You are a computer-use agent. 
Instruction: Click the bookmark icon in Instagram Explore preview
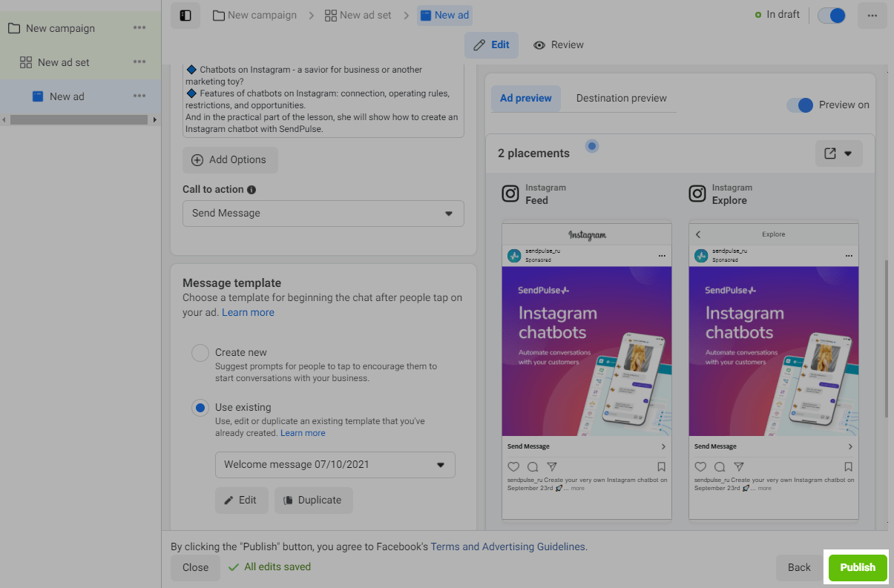(848, 467)
